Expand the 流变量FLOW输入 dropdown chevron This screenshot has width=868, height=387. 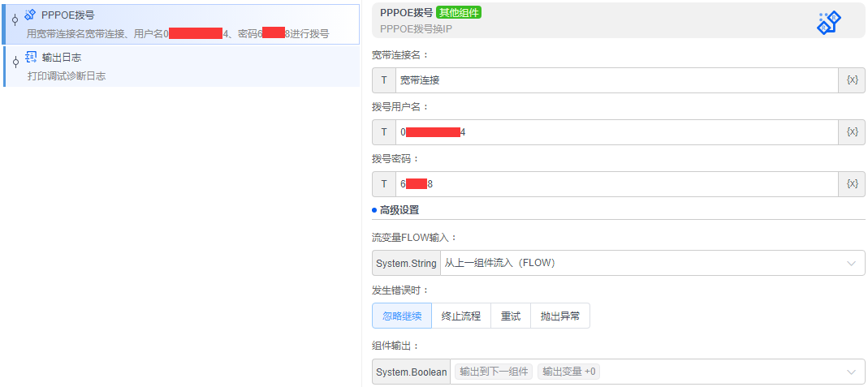pos(852,263)
